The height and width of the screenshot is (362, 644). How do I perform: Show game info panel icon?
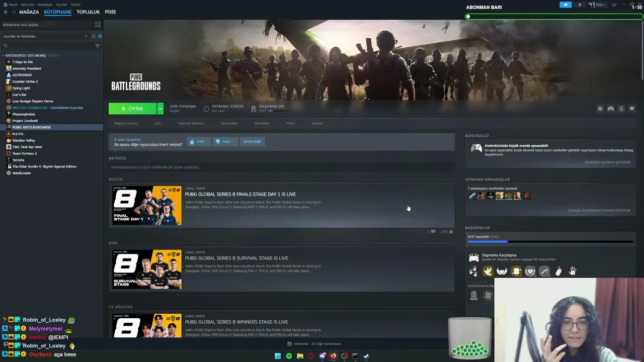(621, 109)
